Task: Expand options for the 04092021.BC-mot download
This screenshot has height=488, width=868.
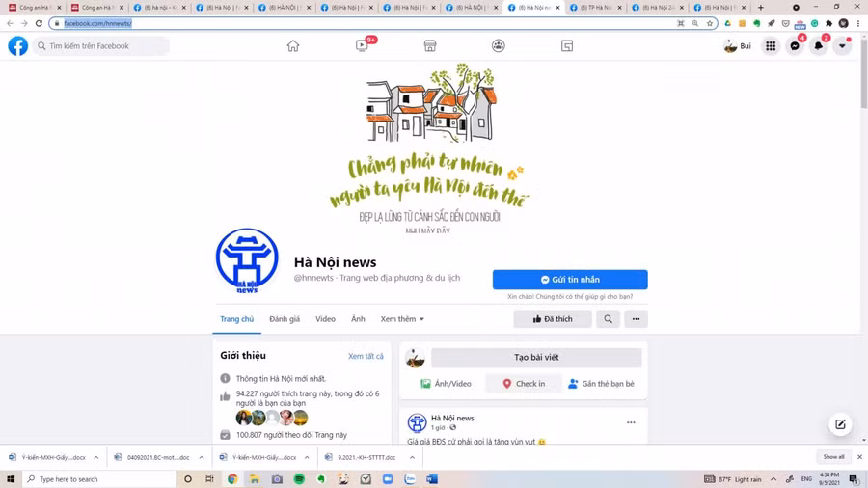Action: pyautogui.click(x=201, y=457)
